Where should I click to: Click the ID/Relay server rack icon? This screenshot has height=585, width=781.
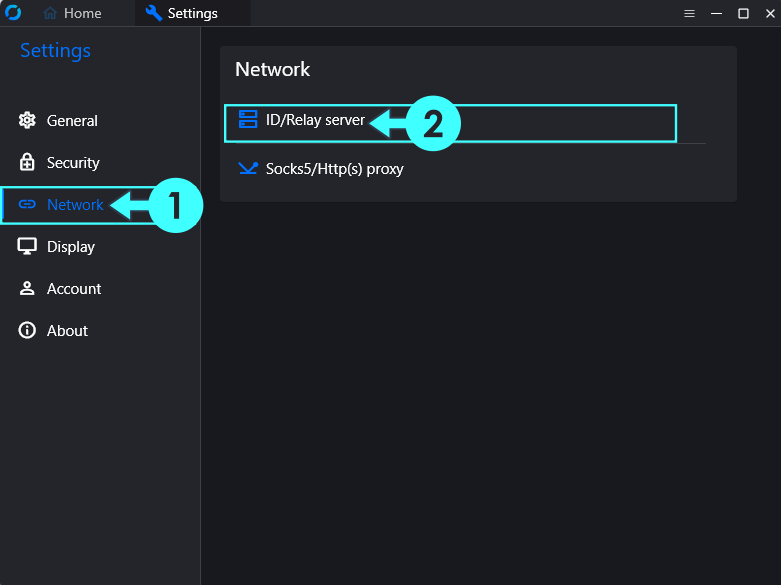(248, 120)
